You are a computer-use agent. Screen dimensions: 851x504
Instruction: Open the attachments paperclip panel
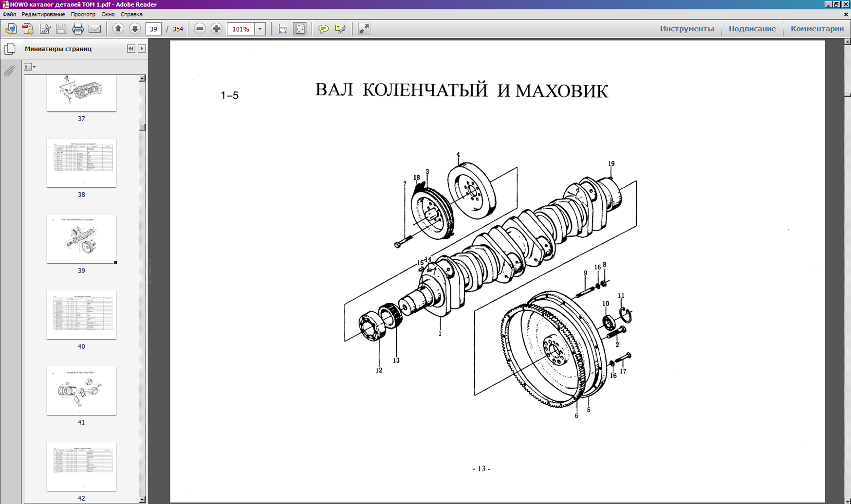point(9,71)
